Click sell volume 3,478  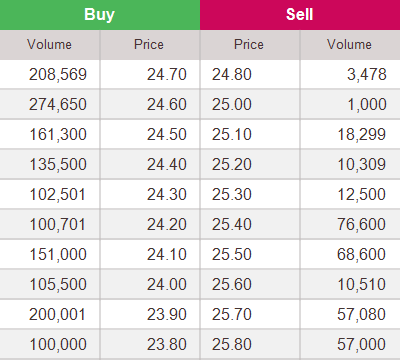[x=367, y=74]
